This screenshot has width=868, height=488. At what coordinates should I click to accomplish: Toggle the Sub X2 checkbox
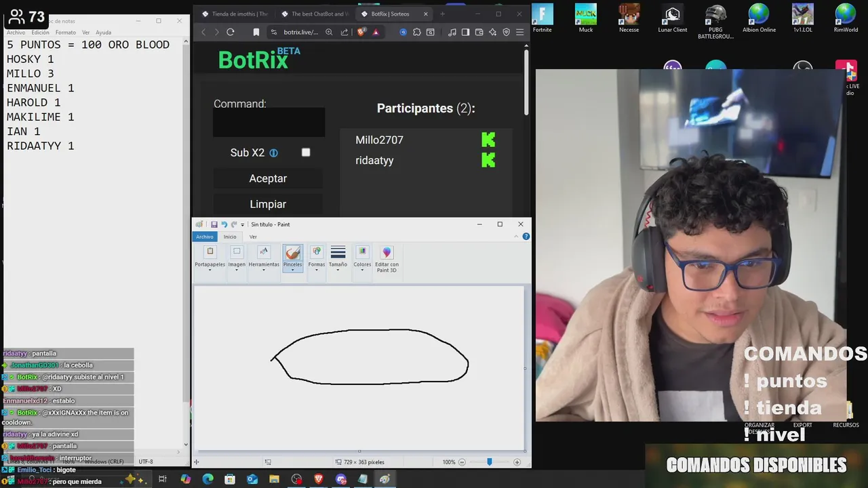[306, 152]
